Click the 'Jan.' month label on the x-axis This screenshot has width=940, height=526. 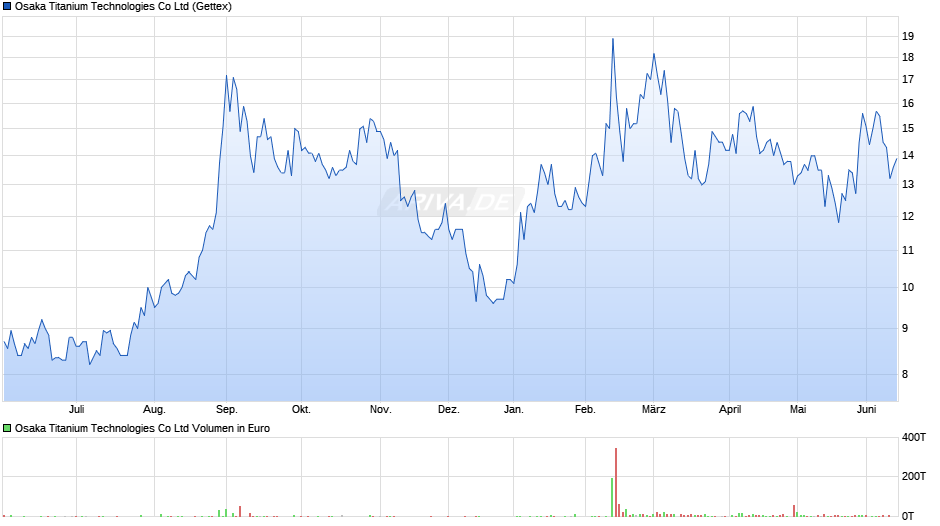(x=513, y=409)
